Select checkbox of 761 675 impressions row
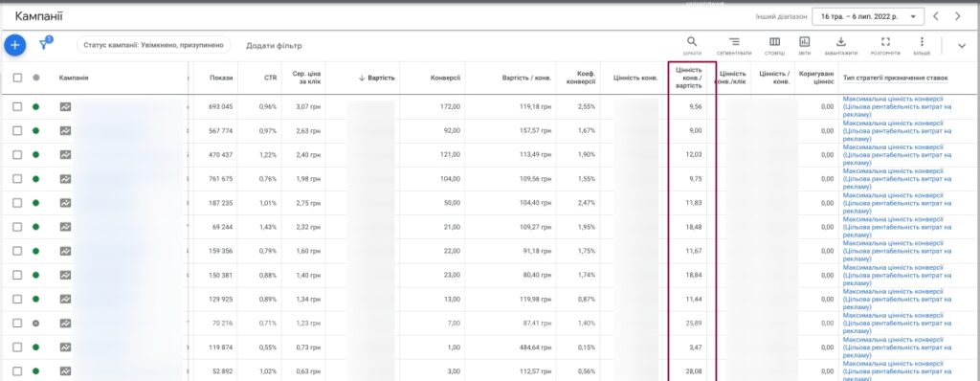This screenshot has height=381, width=980. pos(17,179)
